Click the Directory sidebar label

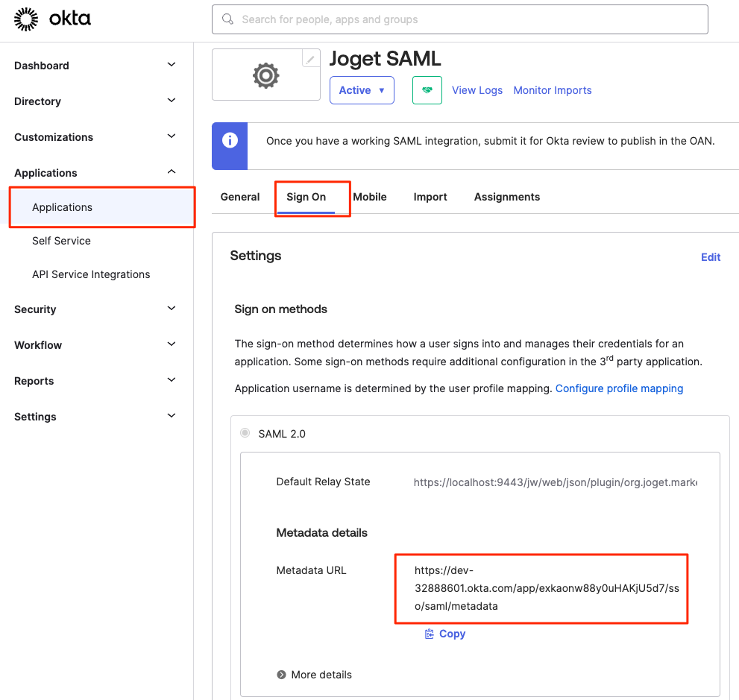coord(38,101)
